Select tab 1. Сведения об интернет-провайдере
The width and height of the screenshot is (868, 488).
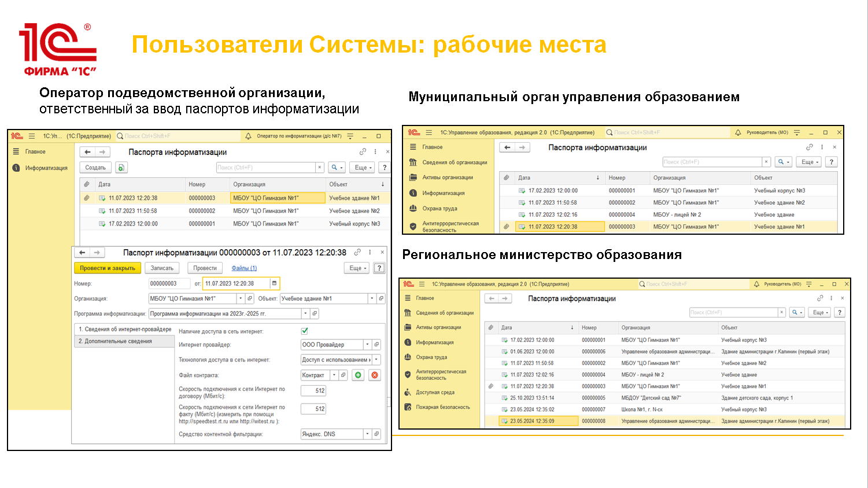(125, 329)
